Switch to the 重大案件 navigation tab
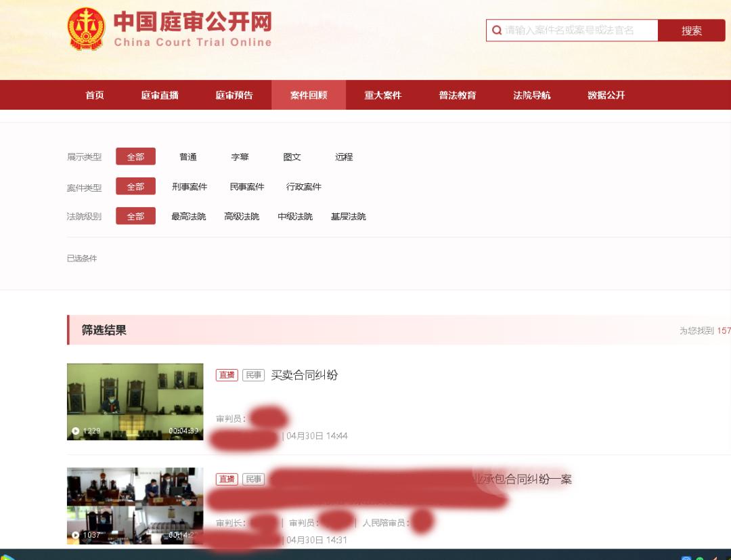731x560 pixels. point(383,95)
